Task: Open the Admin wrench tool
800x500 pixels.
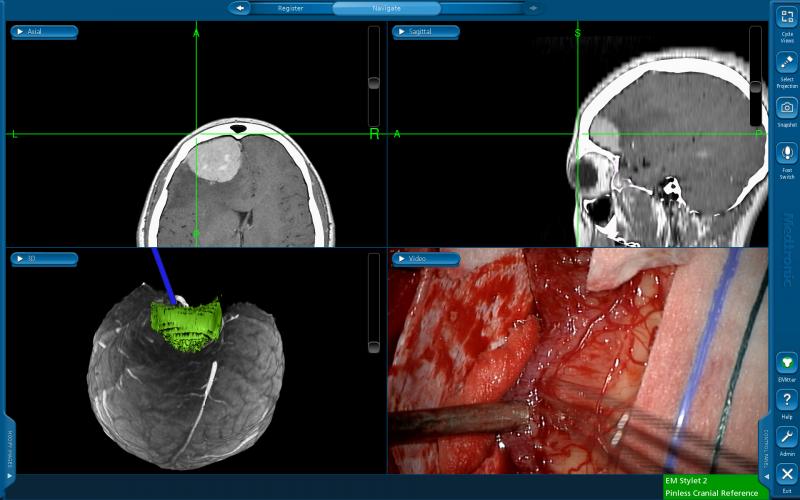Action: 786,436
